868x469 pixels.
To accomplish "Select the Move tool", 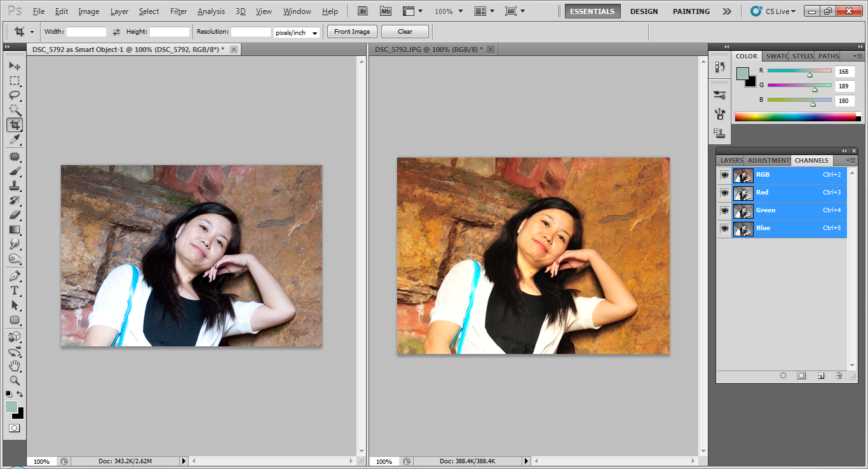I will 15,66.
